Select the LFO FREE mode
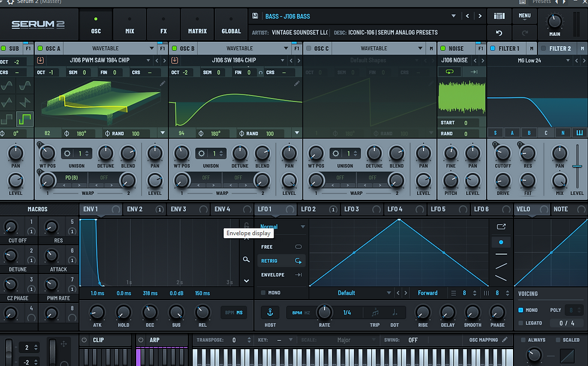 pyautogui.click(x=281, y=247)
